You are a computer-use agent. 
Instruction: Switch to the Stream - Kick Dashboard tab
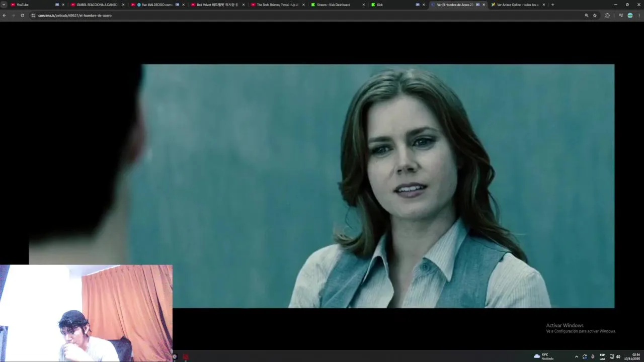[x=338, y=5]
